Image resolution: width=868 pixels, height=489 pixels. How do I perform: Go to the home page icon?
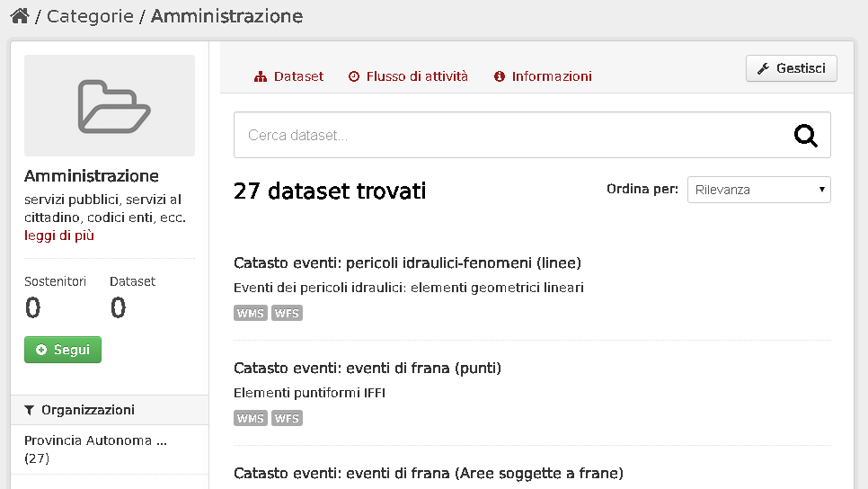click(x=20, y=16)
